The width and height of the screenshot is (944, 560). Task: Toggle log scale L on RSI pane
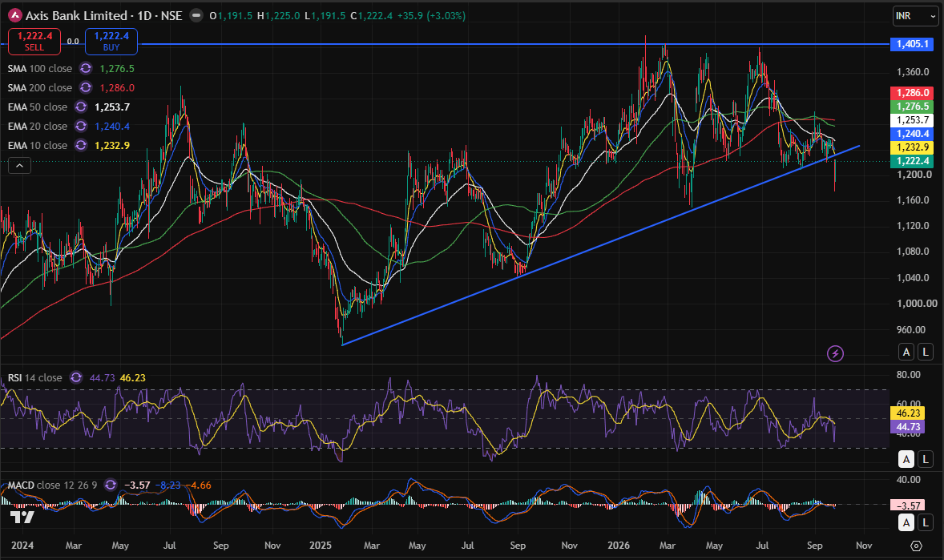coord(926,459)
